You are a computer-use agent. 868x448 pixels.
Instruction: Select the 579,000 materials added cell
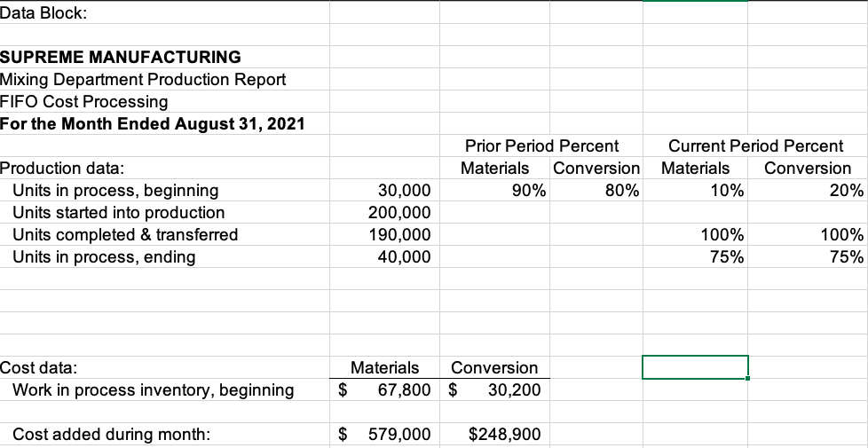tap(384, 434)
